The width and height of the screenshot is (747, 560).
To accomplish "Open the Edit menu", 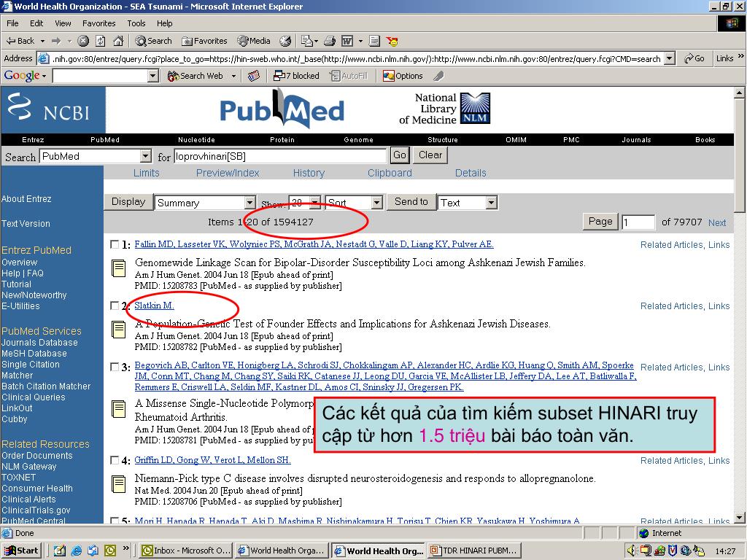I will pos(36,23).
